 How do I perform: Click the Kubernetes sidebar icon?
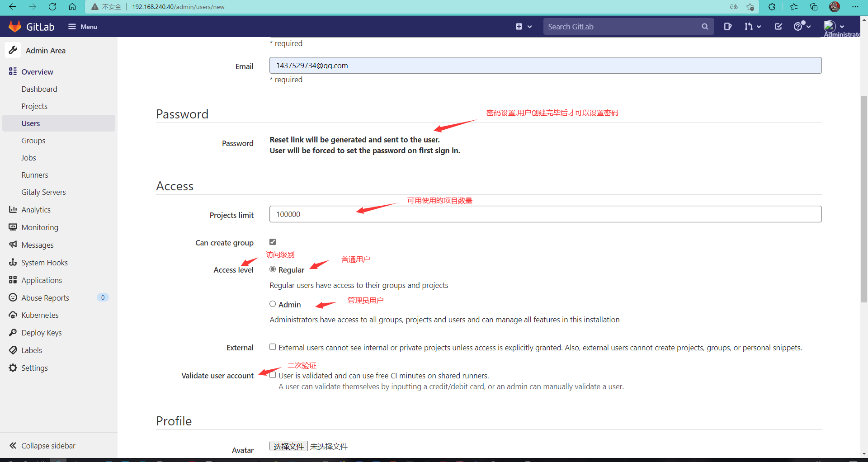[x=13, y=315]
